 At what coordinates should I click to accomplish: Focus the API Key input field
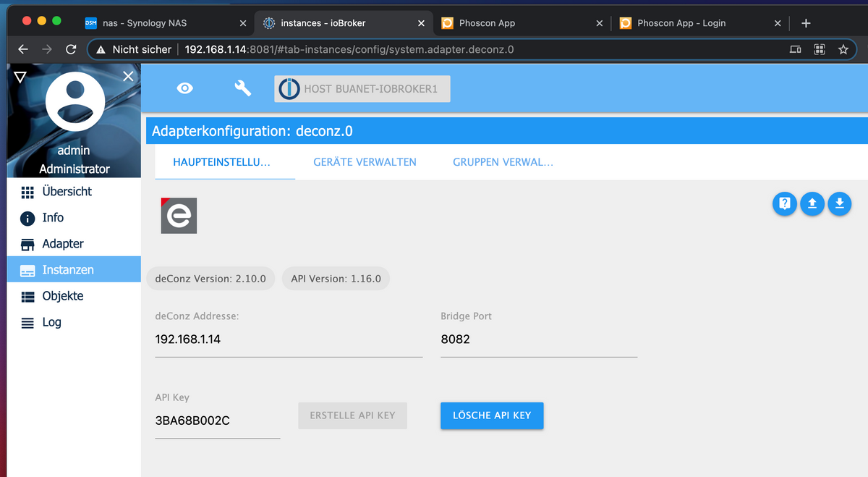(x=217, y=421)
